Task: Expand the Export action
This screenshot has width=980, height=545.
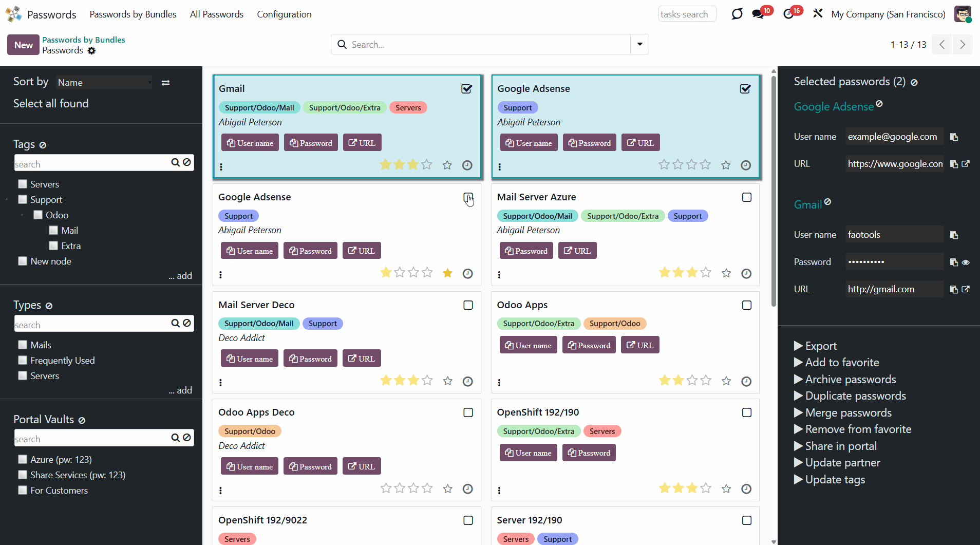Action: pyautogui.click(x=816, y=346)
